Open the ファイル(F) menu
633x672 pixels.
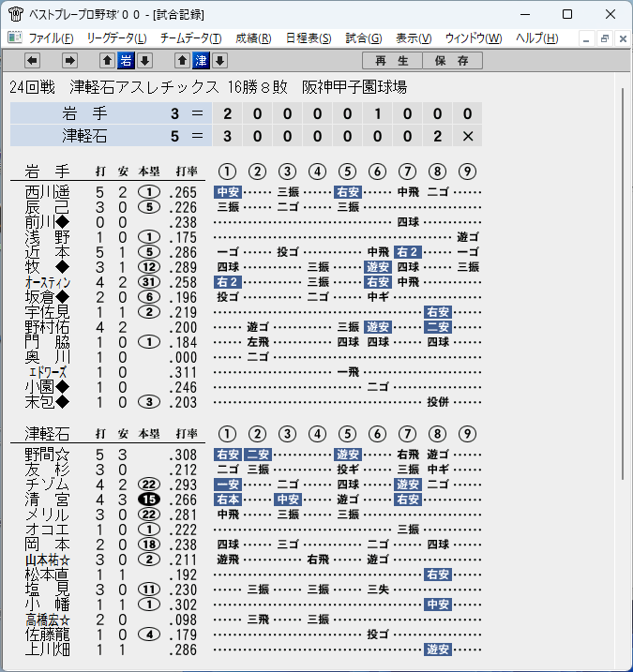tap(51, 38)
